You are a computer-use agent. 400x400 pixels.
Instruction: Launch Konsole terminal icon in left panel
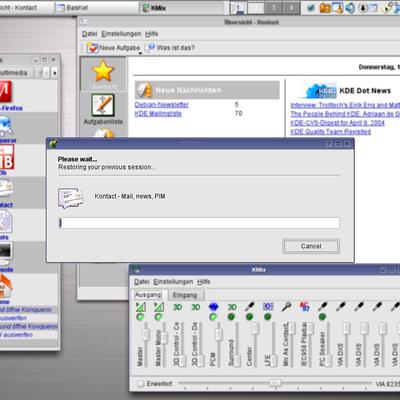click(6, 253)
